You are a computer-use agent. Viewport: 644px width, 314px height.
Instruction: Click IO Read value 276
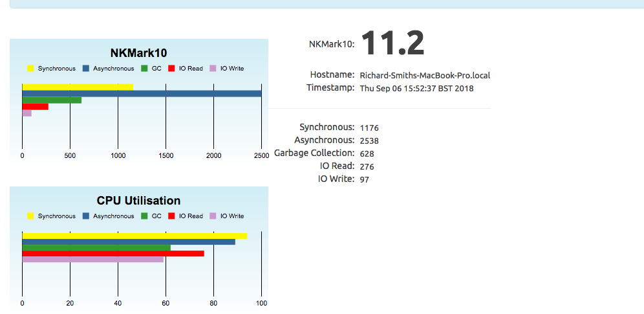click(367, 167)
